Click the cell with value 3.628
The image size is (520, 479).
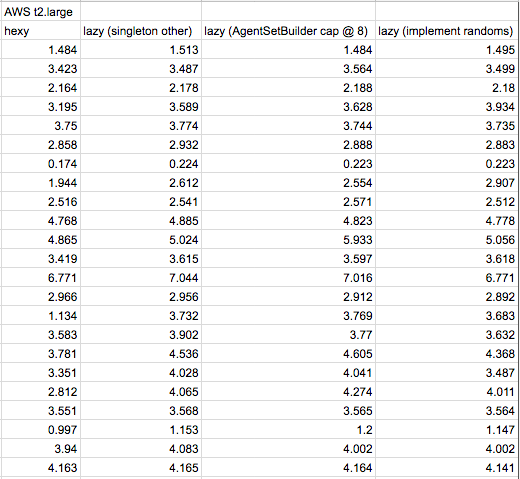[x=288, y=107]
